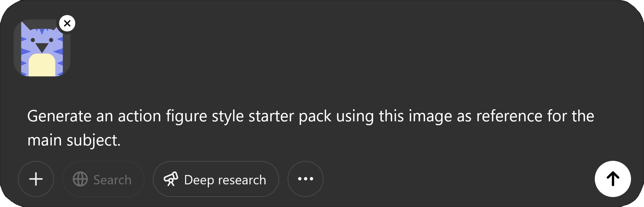Click the telescope icon for Deep research

pos(171,179)
